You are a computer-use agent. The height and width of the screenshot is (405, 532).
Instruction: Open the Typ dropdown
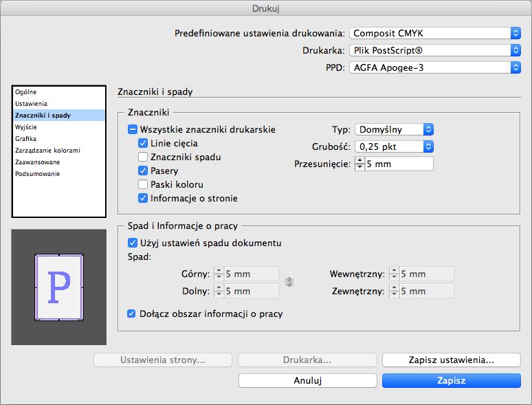tap(395, 129)
